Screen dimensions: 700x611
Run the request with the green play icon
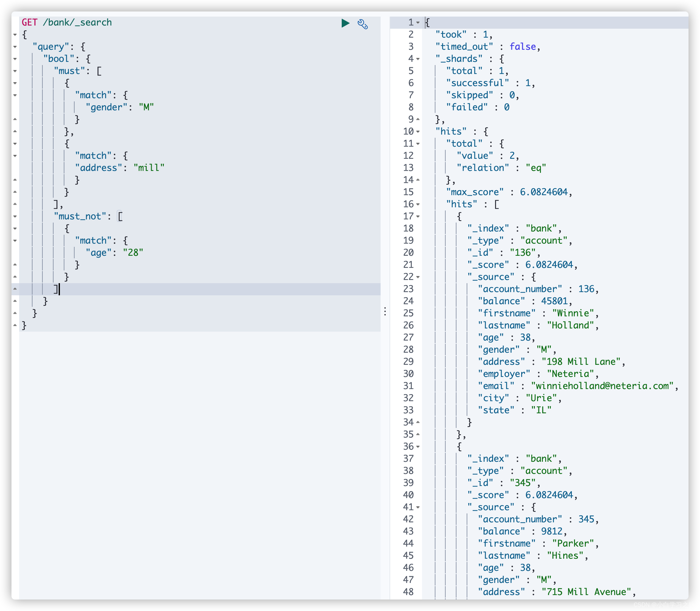coord(345,23)
